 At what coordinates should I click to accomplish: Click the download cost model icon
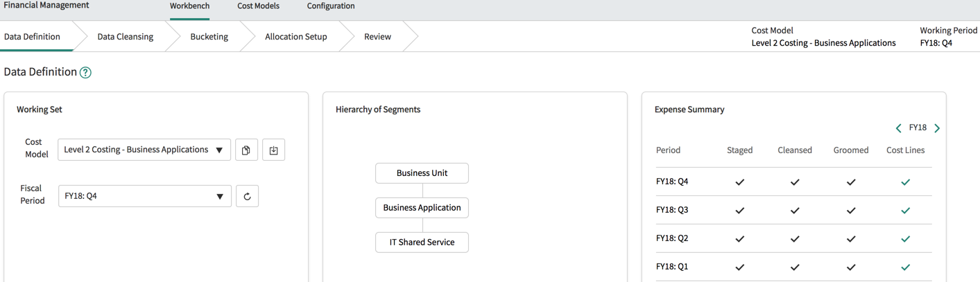pyautogui.click(x=274, y=150)
